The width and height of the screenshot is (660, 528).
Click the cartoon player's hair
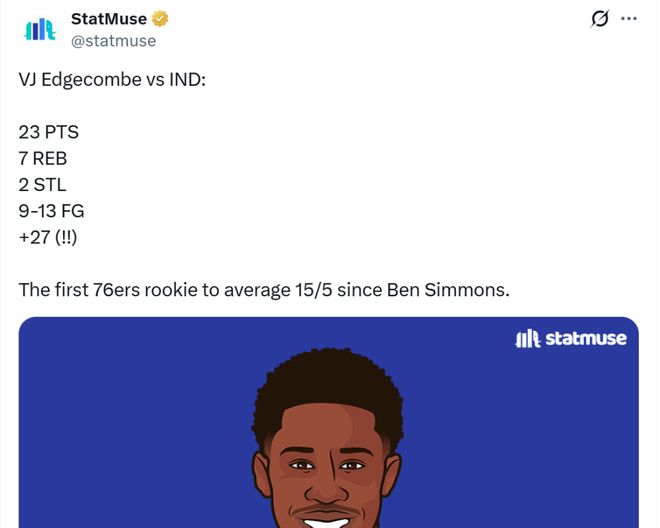327,385
